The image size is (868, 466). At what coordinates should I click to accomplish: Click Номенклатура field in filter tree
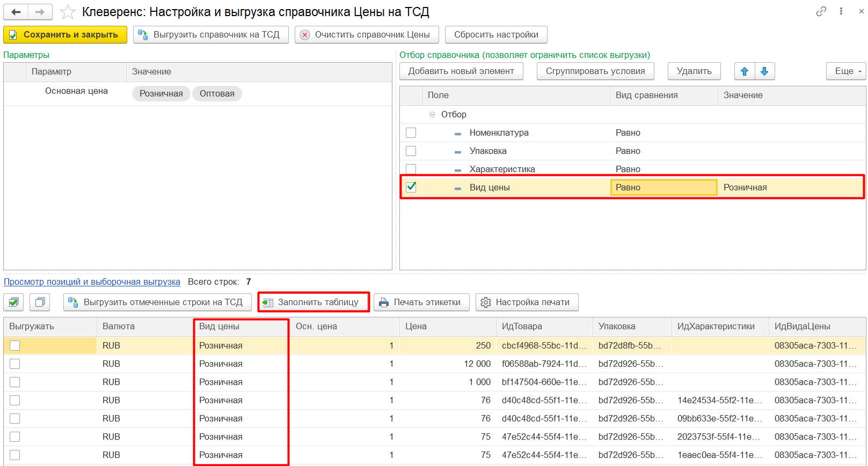(499, 133)
